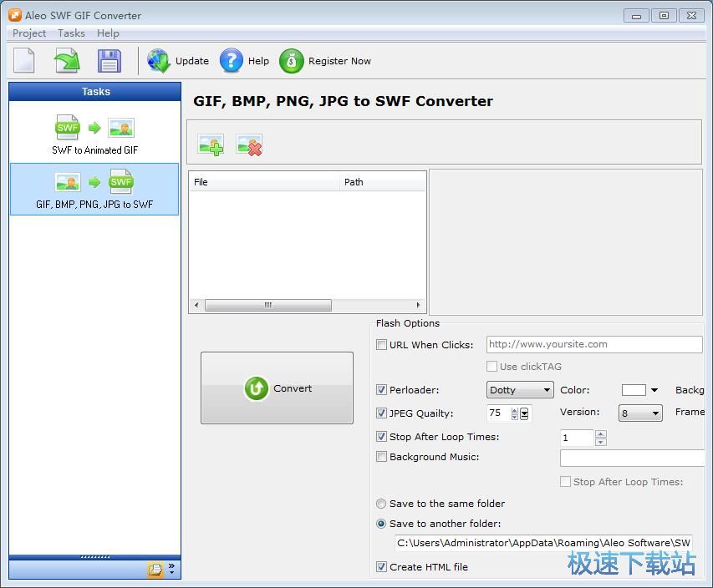
Task: Uncheck the JPEG Quailty checkbox
Action: pos(381,413)
